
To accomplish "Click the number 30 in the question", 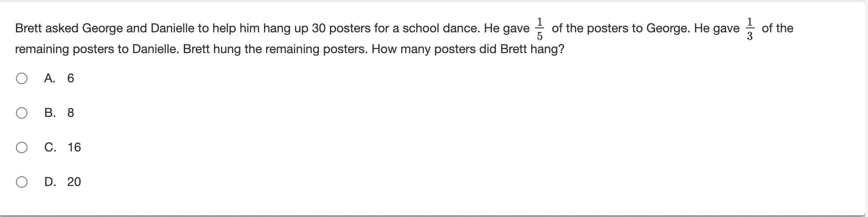I will coord(318,28).
